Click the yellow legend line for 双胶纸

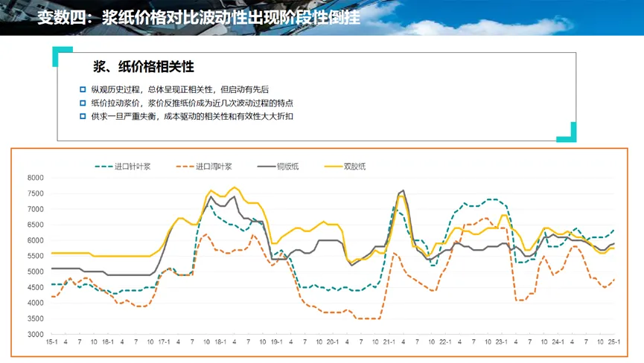(333, 167)
